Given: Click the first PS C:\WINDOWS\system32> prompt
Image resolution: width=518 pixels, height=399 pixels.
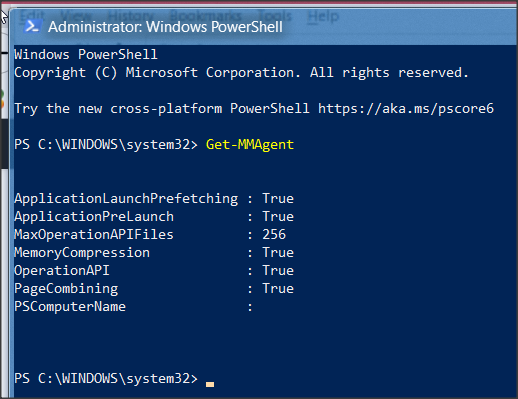Looking at the screenshot, I should 106,145.
